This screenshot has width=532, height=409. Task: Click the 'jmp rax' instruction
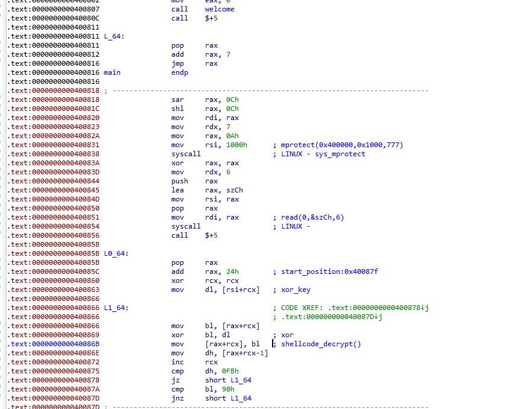tap(194, 63)
